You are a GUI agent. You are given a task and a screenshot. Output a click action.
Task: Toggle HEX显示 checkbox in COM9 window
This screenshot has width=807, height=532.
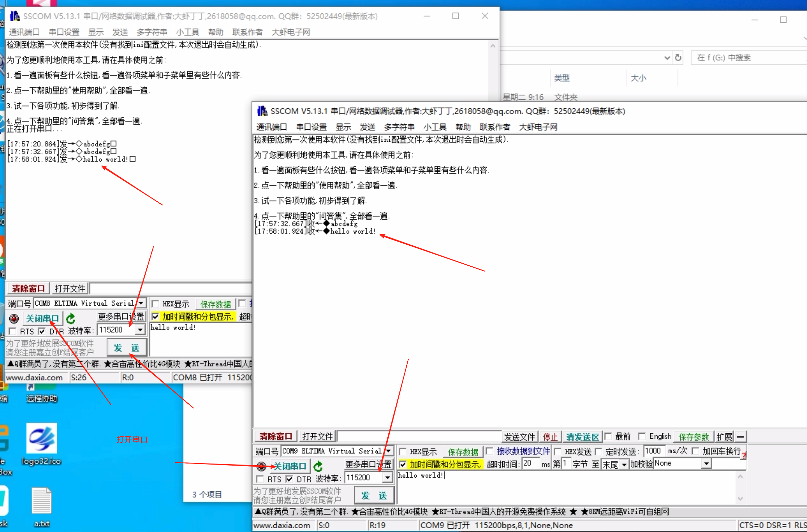[x=402, y=451]
